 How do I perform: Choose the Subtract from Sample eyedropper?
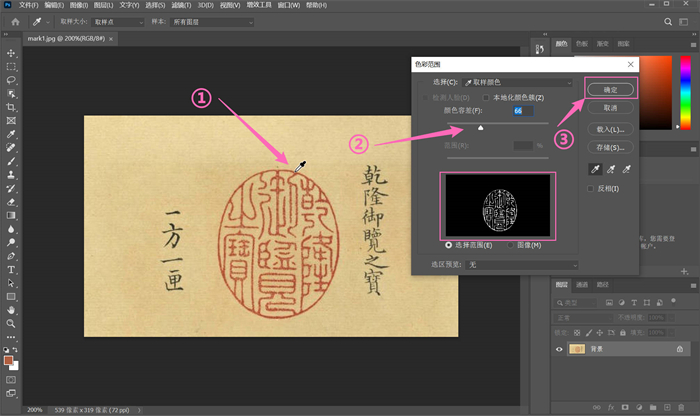click(627, 170)
